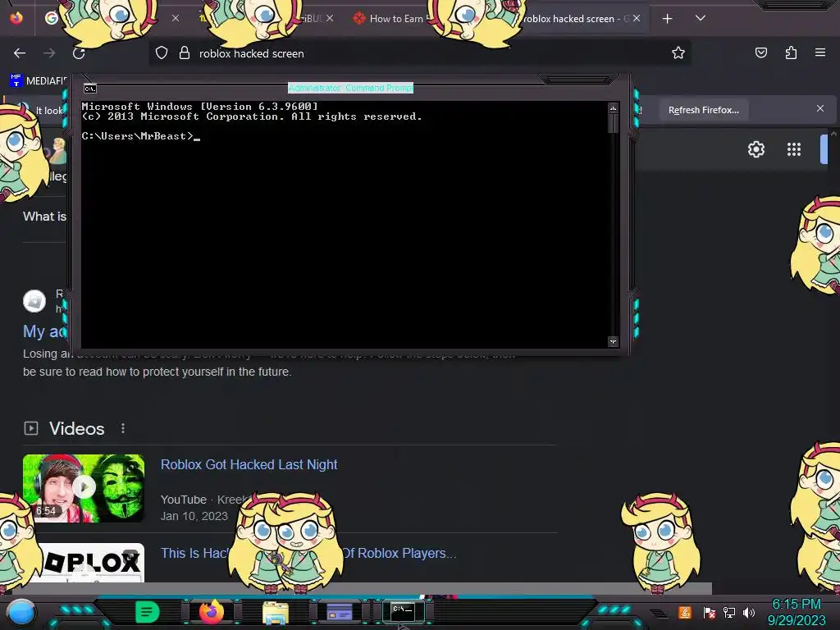Click the Refresh Firefox button

pos(703,110)
